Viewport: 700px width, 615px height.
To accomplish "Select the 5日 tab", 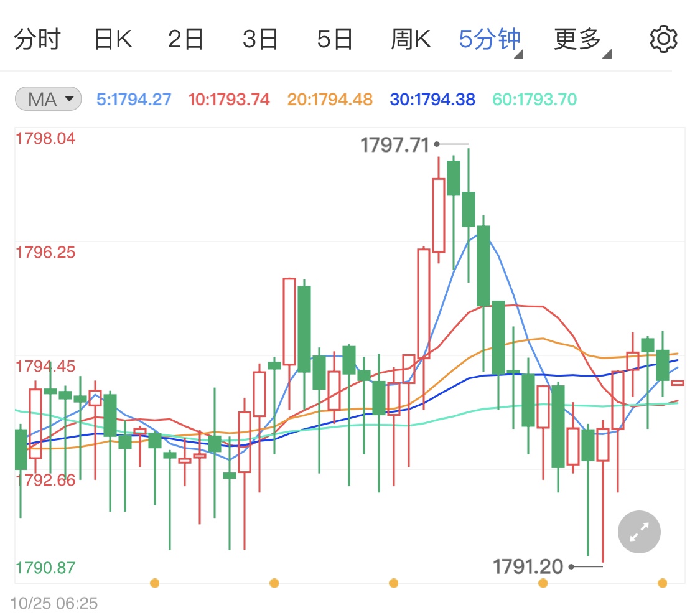I will (x=335, y=39).
